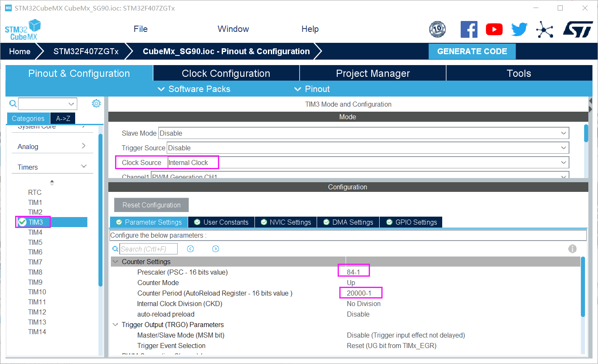Open the User Constants tab
Viewport: 598px width, 364px height.
pos(221,222)
